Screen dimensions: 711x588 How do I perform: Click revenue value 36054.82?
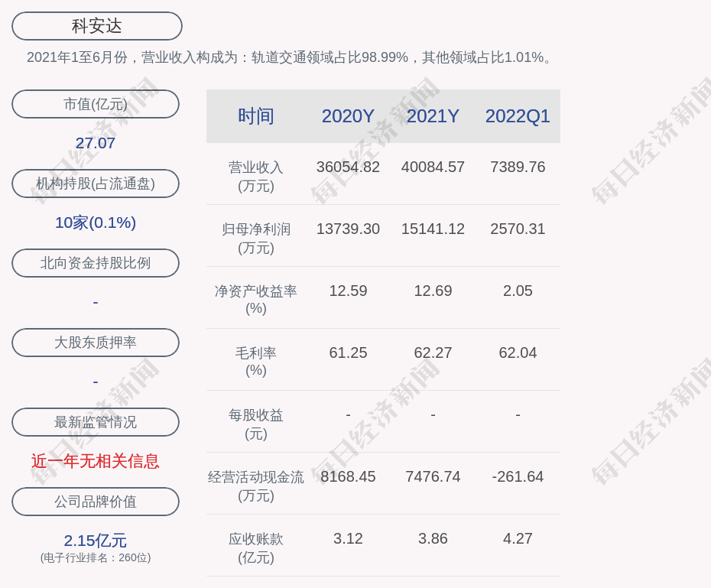coord(348,167)
